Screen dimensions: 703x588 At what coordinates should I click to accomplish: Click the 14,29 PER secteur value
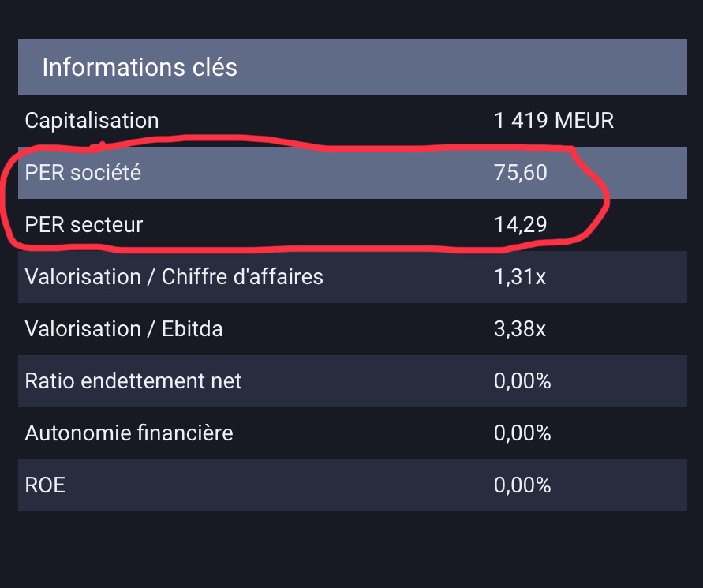click(520, 225)
